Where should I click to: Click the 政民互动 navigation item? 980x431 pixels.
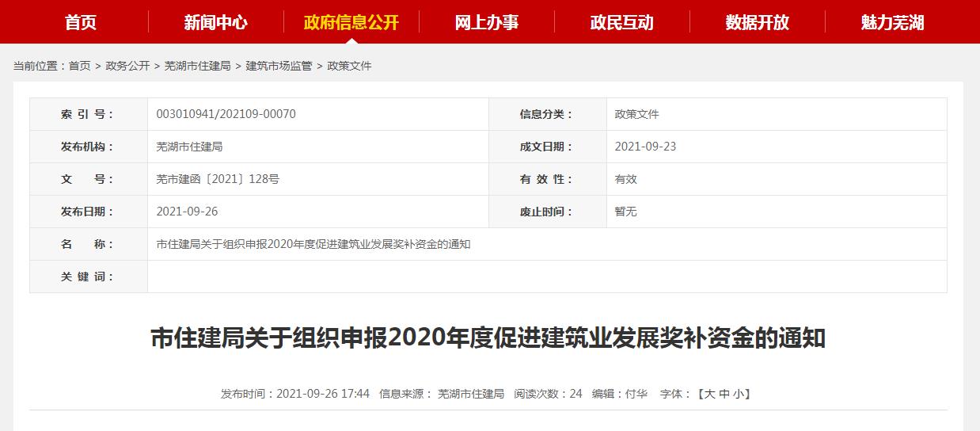point(621,22)
